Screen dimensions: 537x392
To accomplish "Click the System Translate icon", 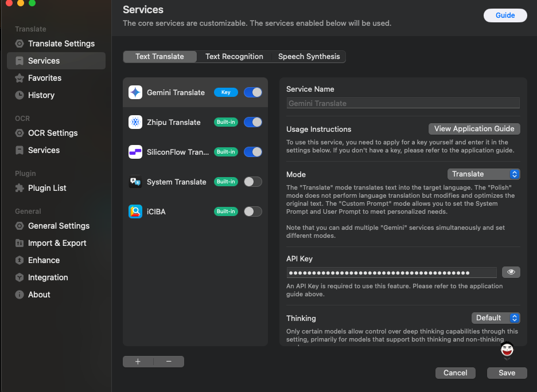I will (x=135, y=182).
